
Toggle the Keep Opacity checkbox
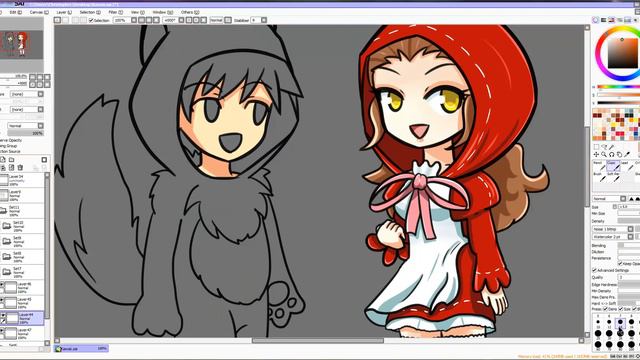point(620,264)
